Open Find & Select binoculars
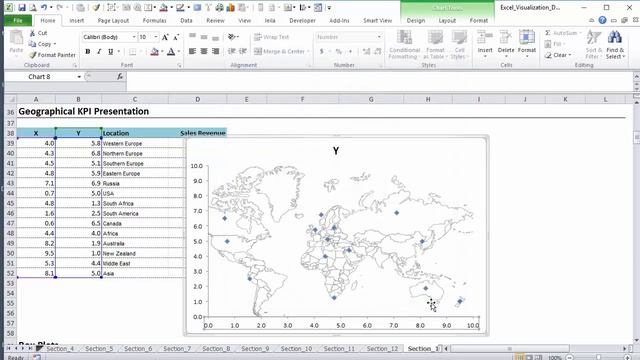 pyautogui.click(x=615, y=44)
